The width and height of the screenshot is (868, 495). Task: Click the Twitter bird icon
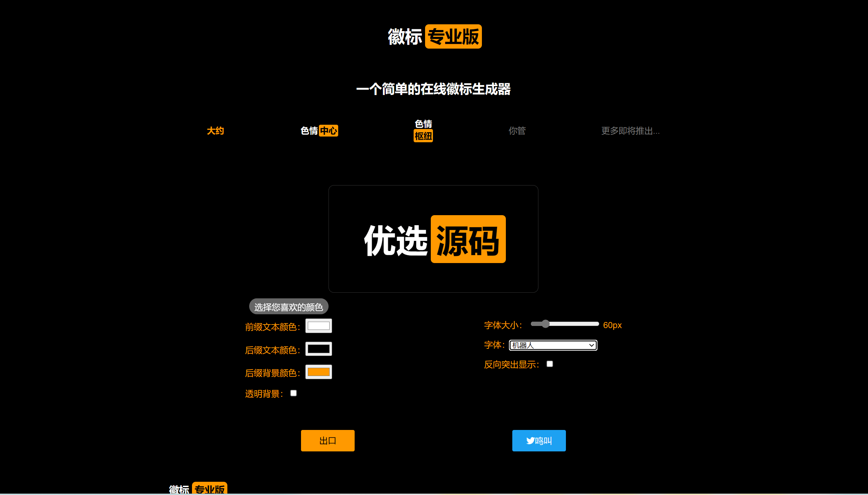pos(530,441)
